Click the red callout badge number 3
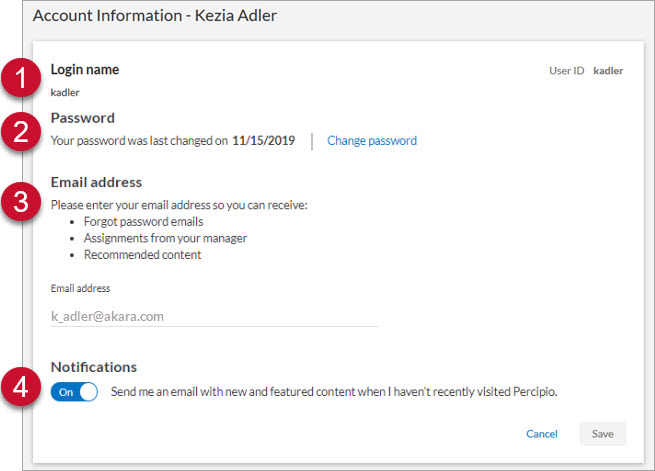Screen dimensions: 655x471 click(21, 201)
